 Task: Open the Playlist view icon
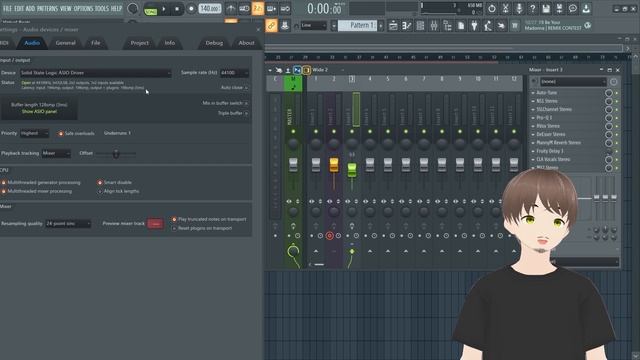click(393, 26)
